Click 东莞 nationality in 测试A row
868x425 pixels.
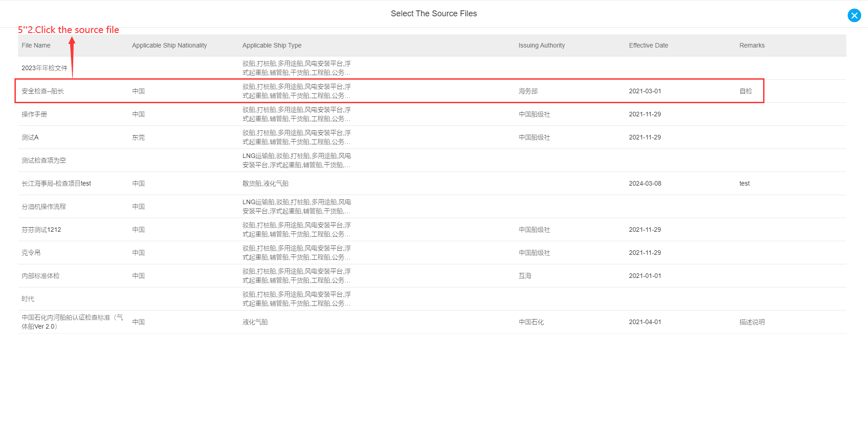[x=138, y=137]
